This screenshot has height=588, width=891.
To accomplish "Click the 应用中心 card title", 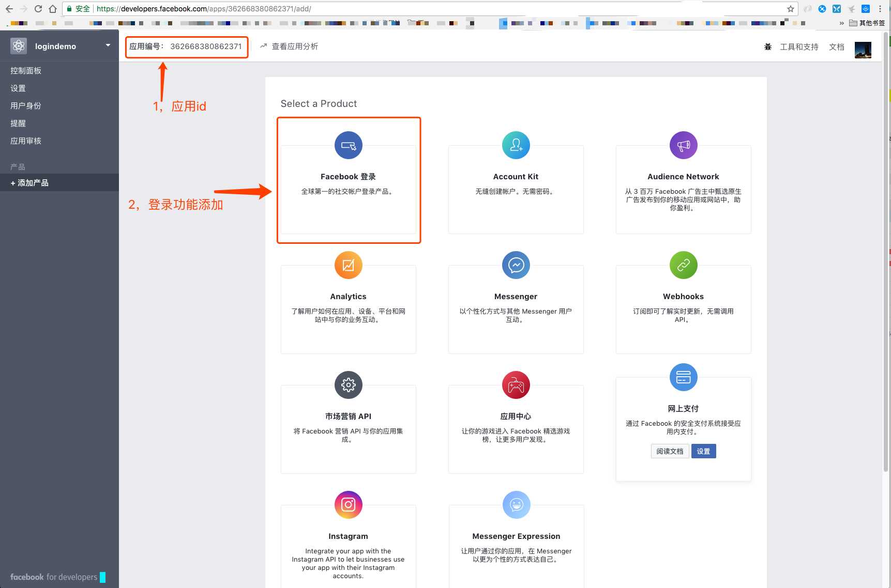I will click(x=516, y=416).
